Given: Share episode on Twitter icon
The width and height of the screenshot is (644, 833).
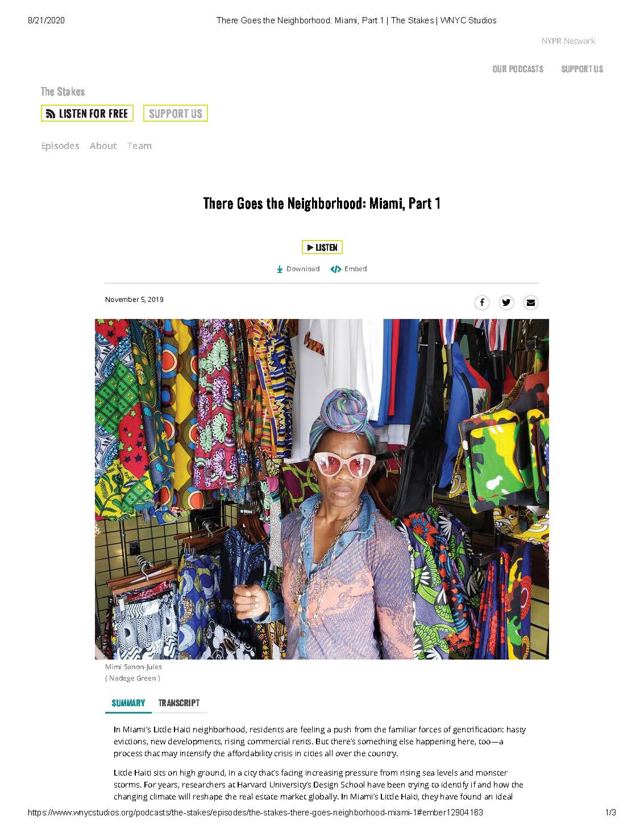Looking at the screenshot, I should click(x=506, y=302).
